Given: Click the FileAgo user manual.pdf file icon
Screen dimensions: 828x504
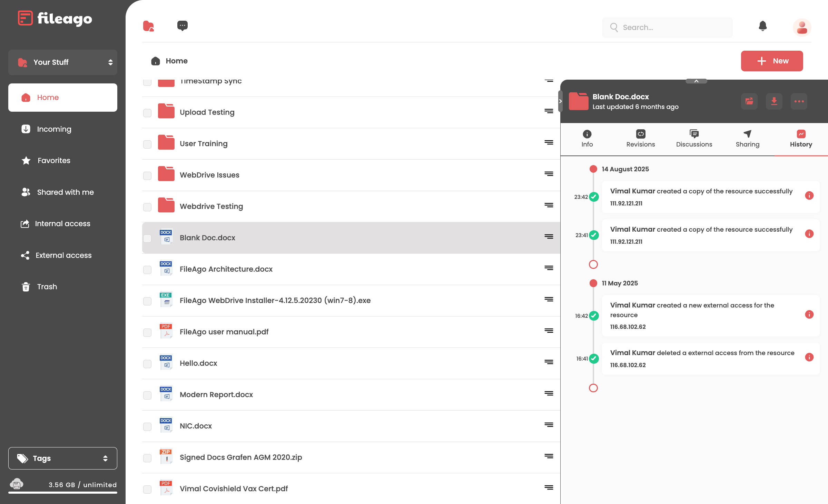Looking at the screenshot, I should click(166, 331).
